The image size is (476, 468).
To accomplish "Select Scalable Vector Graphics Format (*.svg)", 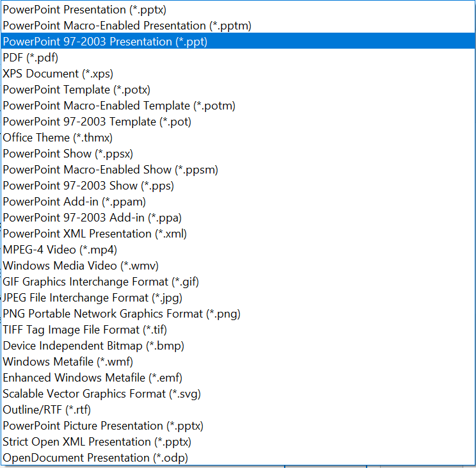I will (x=238, y=393).
